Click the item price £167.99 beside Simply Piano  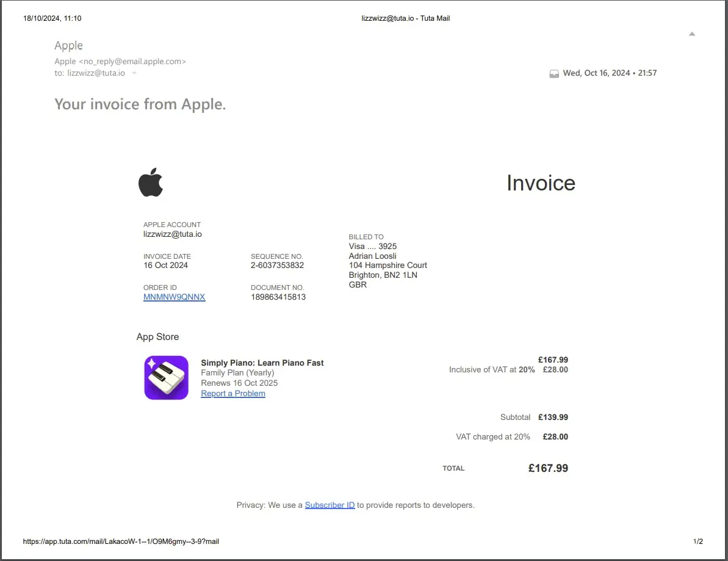click(553, 360)
